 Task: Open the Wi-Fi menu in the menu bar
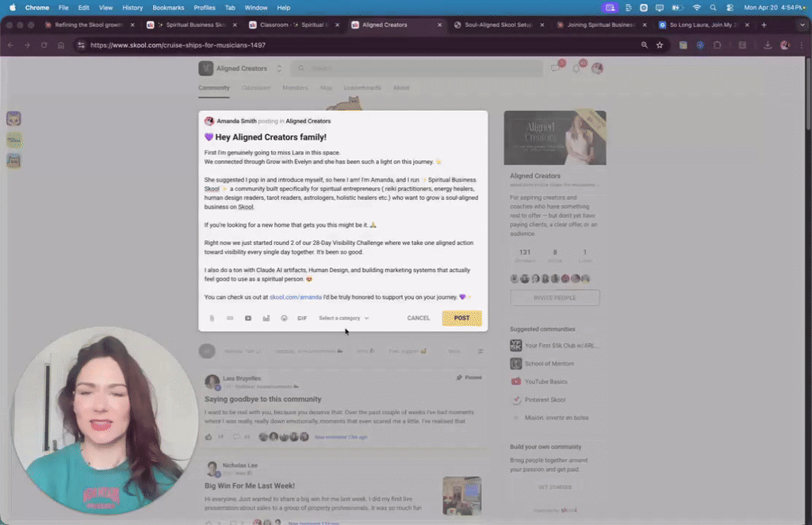pyautogui.click(x=697, y=8)
